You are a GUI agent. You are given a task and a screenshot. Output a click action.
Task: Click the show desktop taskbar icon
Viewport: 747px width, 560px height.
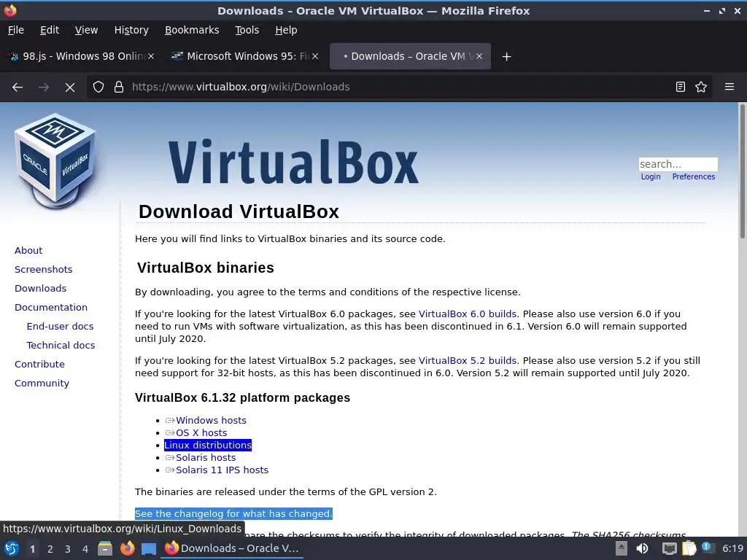tap(149, 548)
